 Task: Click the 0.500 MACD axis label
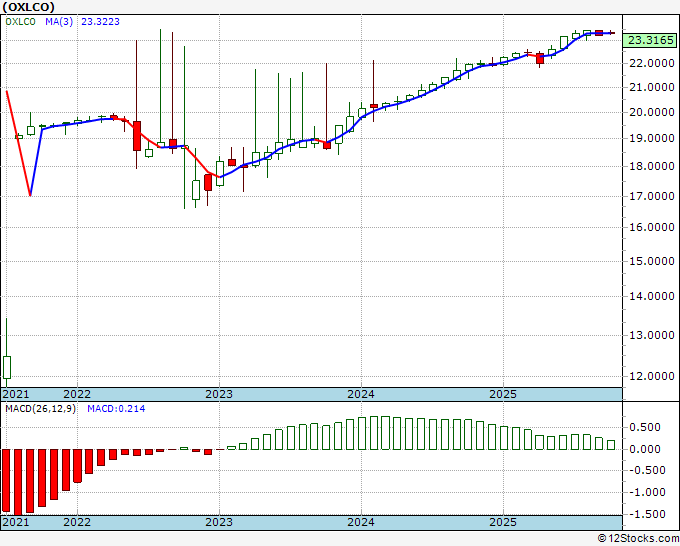647,427
